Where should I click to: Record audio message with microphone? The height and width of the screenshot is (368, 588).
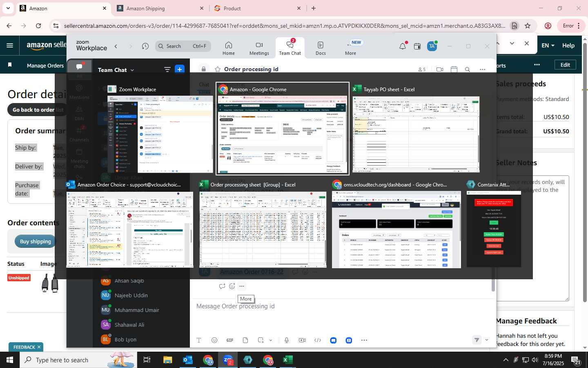[287, 340]
